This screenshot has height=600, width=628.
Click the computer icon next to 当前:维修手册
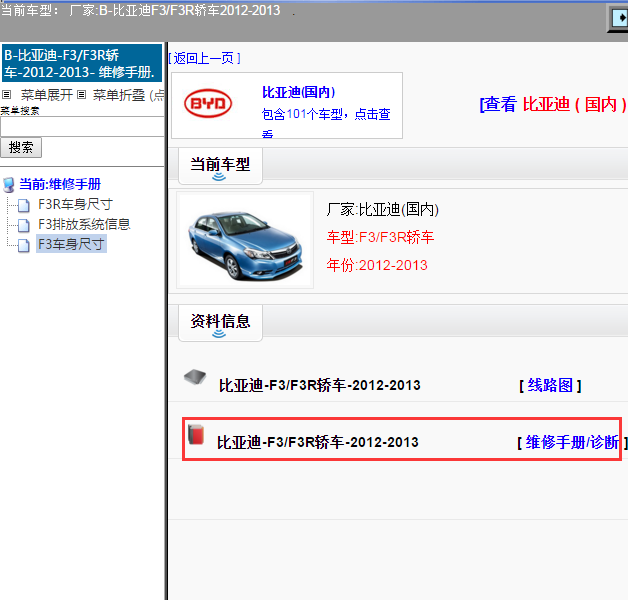9,185
